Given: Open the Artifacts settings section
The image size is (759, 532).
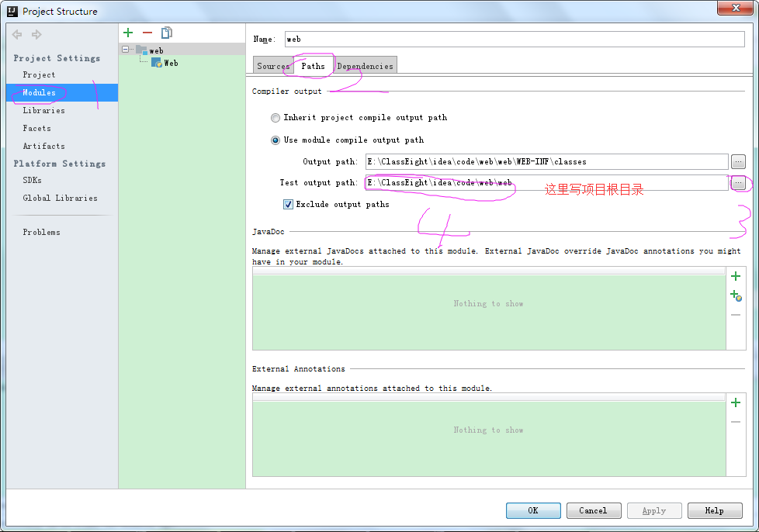Looking at the screenshot, I should coord(44,146).
